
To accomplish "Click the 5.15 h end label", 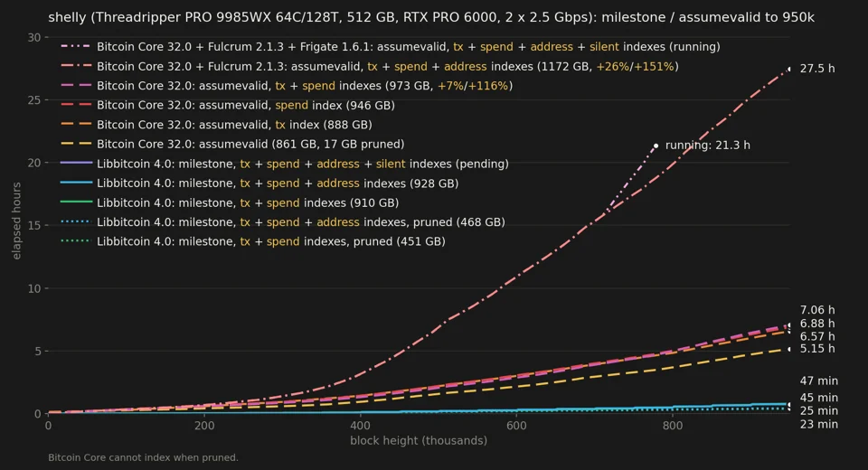I will 817,349.
